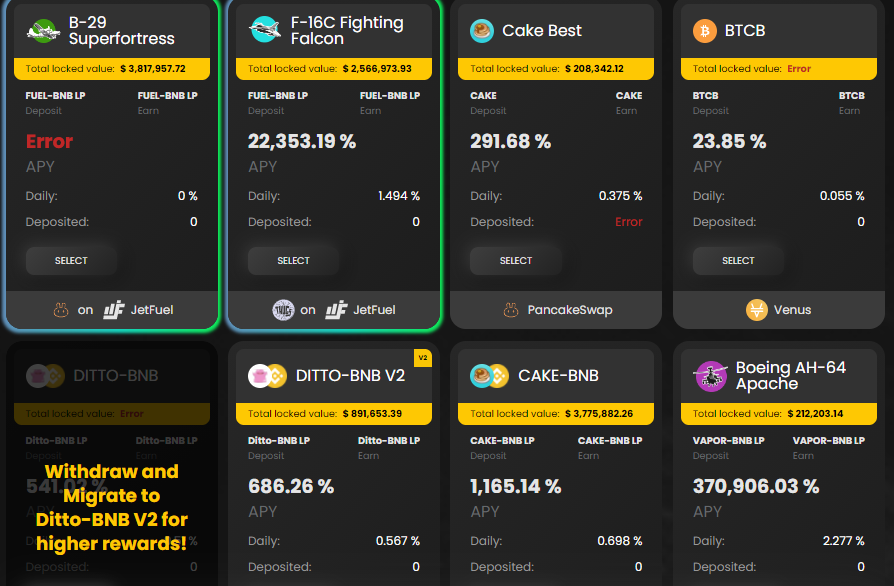Click the 0.055 % daily rate

coord(842,196)
